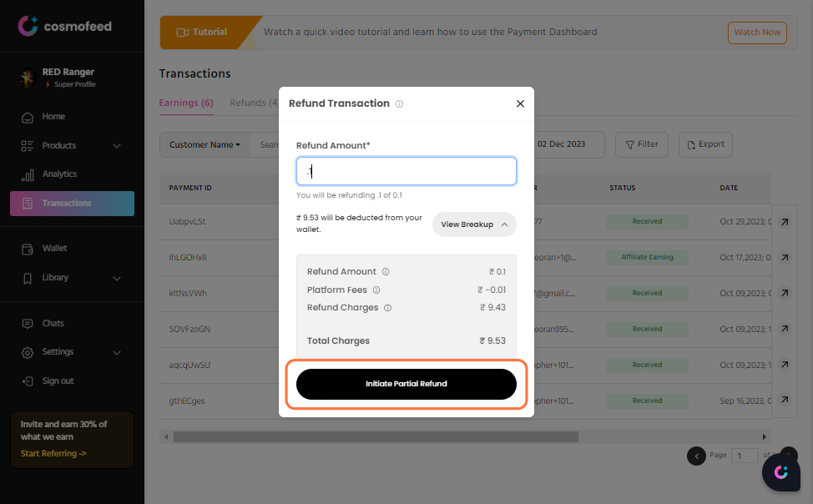Click the horizontal table scrollbar

(376, 436)
